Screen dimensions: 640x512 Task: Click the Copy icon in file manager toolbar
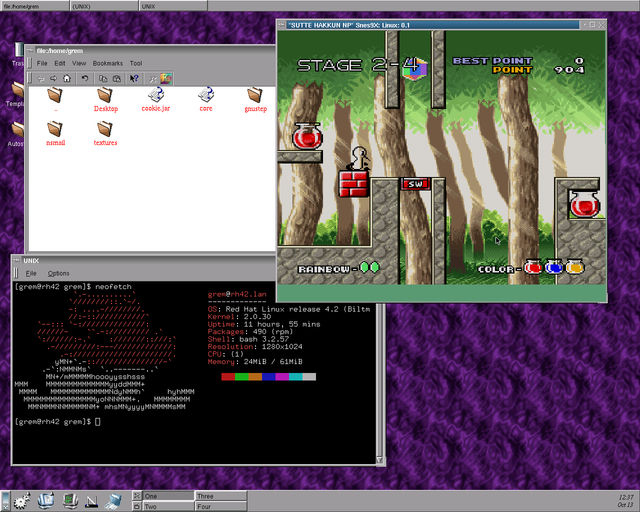tap(103, 78)
